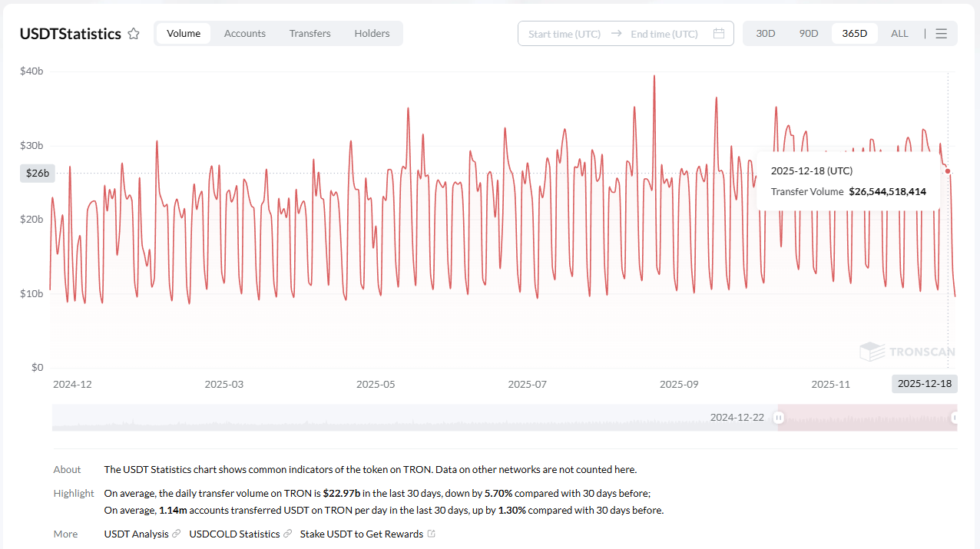Viewport: 980px width, 549px height.
Task: Switch to the Volume tab
Action: click(184, 34)
